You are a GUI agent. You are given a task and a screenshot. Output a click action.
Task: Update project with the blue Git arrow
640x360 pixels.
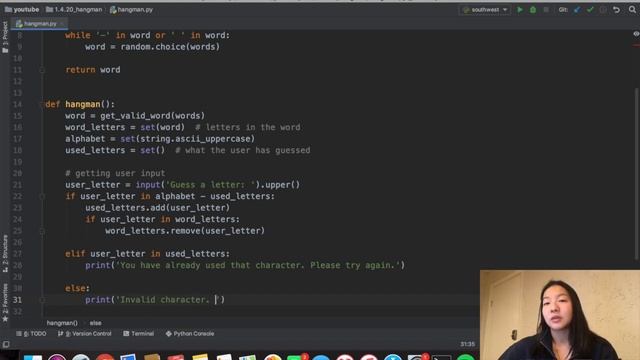(577, 9)
